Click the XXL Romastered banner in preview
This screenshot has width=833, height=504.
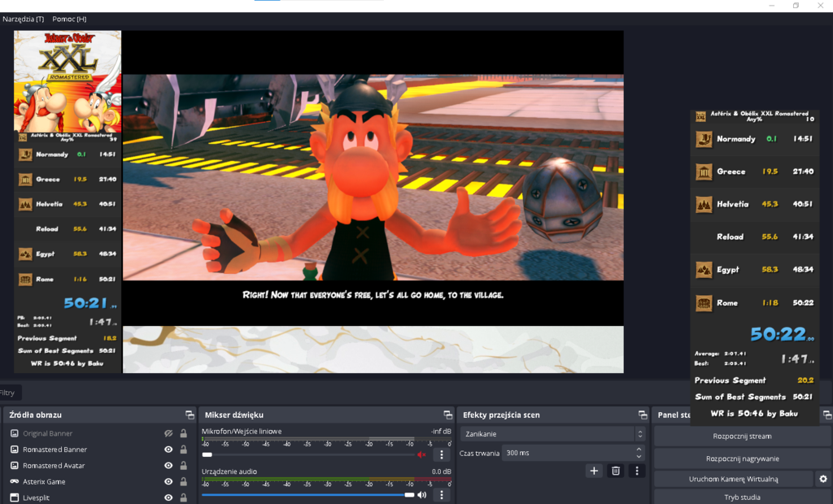pyautogui.click(x=68, y=81)
